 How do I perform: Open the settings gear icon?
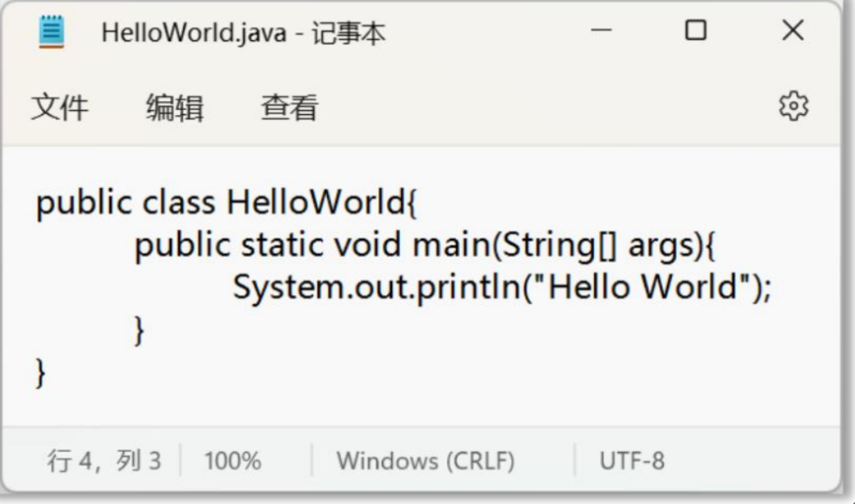pos(794,107)
